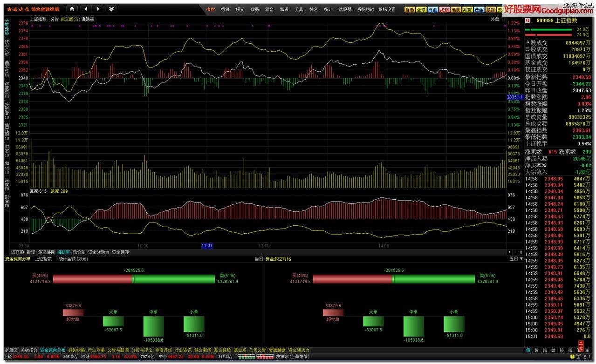This screenshot has height=364, width=596.
Task: Open the 数据 menu
Action: 254,9
